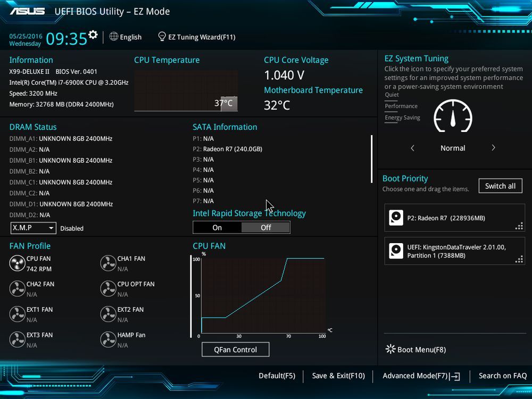Click SATA P2: Radeon R7 (240.0GB) entry
The width and height of the screenshot is (532, 399).
point(227,149)
